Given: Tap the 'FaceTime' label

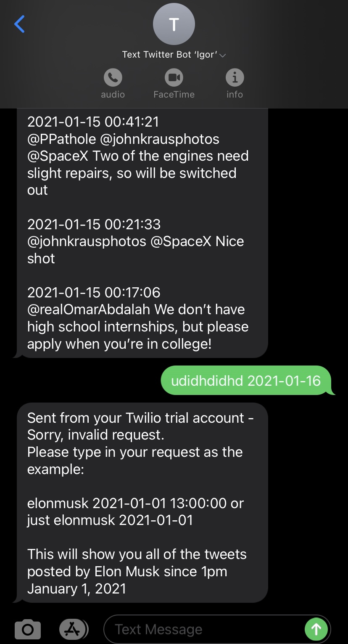Looking at the screenshot, I should pyautogui.click(x=174, y=95).
